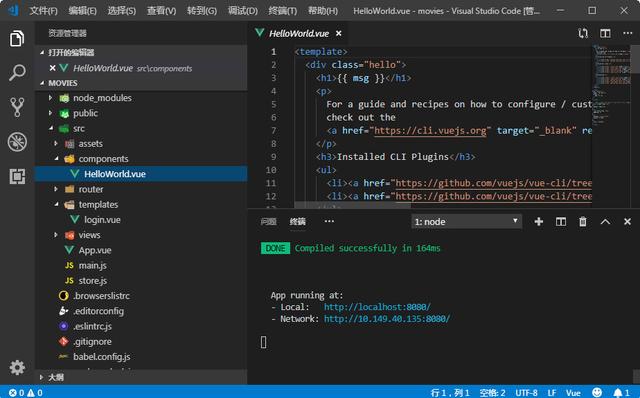Create a new terminal with plus icon

click(539, 222)
